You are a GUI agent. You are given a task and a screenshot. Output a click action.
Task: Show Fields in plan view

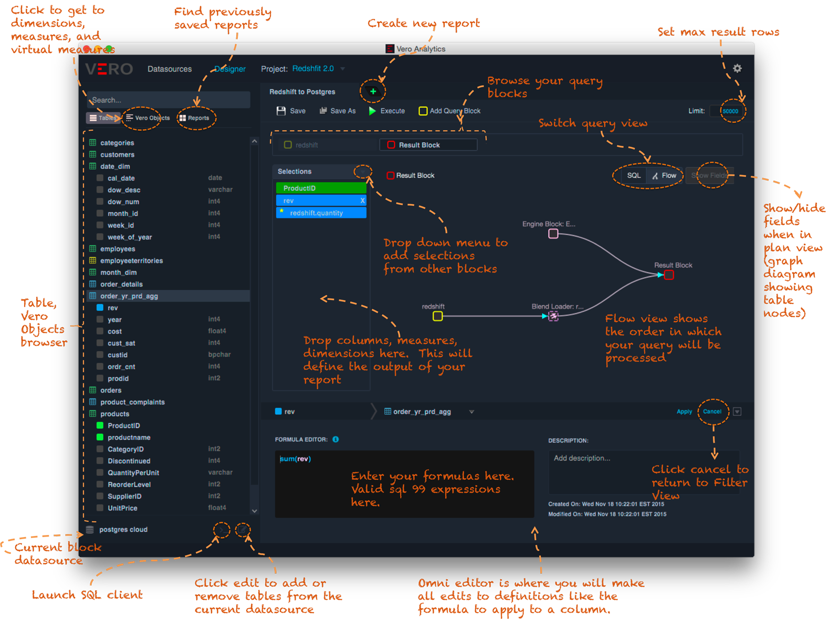point(710,175)
